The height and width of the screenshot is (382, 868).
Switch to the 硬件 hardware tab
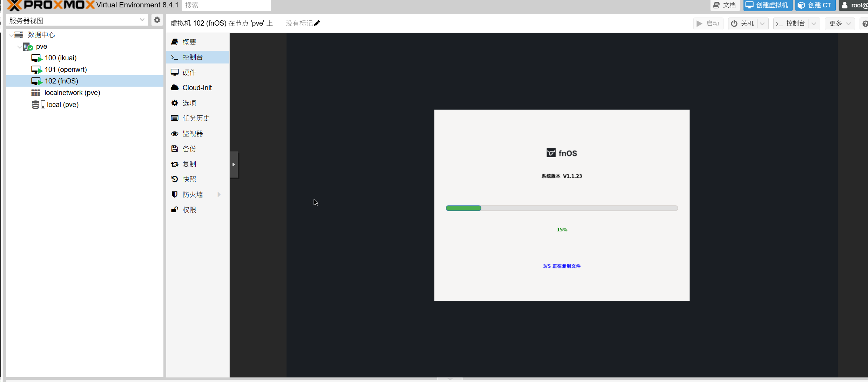point(189,73)
